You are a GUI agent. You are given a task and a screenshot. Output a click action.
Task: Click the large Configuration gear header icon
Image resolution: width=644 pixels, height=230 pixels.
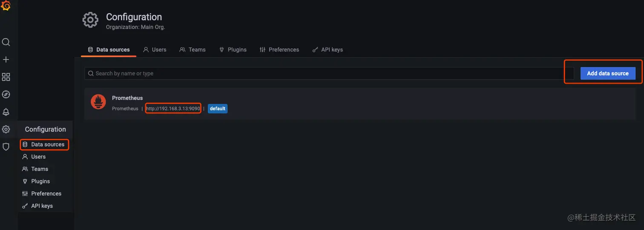90,20
